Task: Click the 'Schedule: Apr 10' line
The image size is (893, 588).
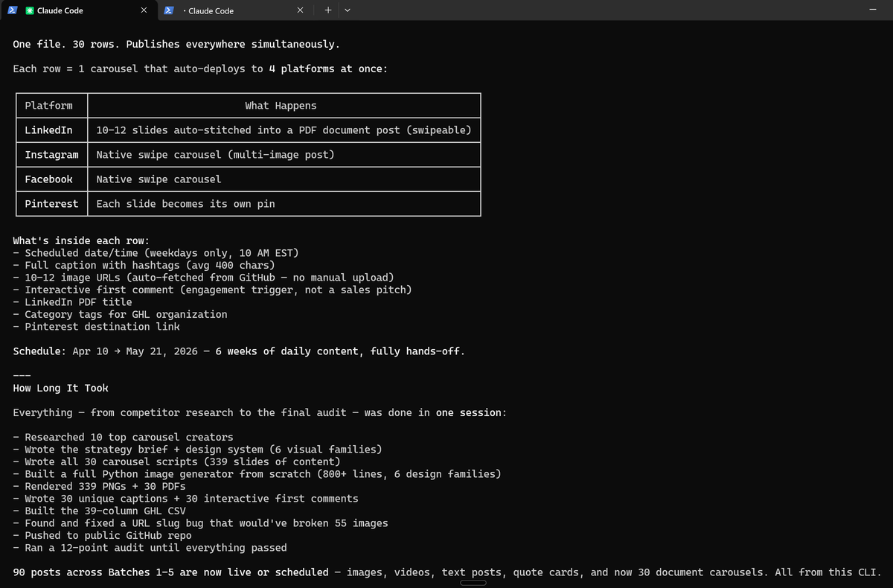Action: click(x=239, y=351)
